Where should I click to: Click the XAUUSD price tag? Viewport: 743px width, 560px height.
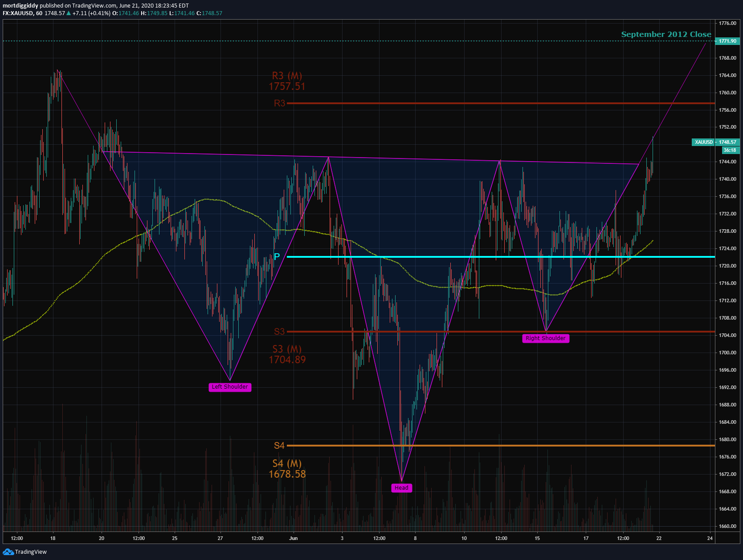[x=703, y=142]
